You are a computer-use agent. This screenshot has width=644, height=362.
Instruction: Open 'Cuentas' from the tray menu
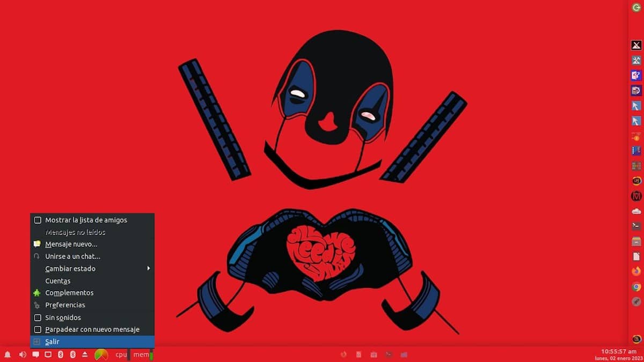click(x=92, y=281)
